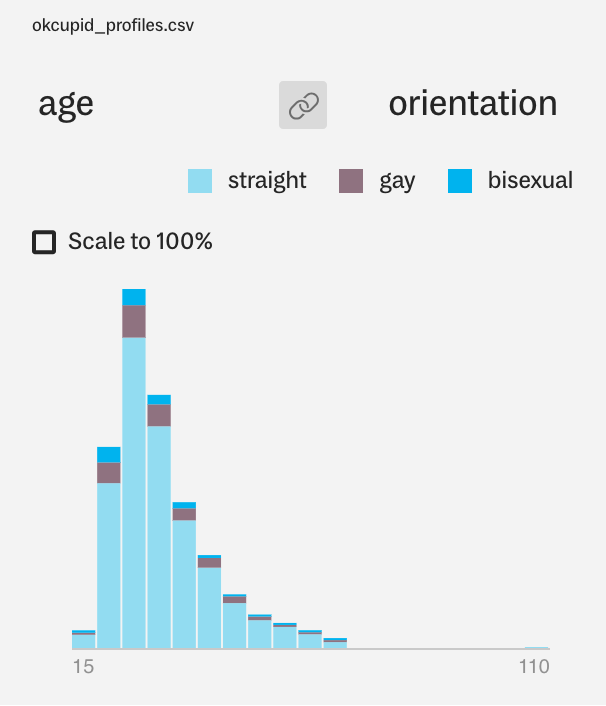
Task: Click the tiny bar near 110
Action: 537,648
